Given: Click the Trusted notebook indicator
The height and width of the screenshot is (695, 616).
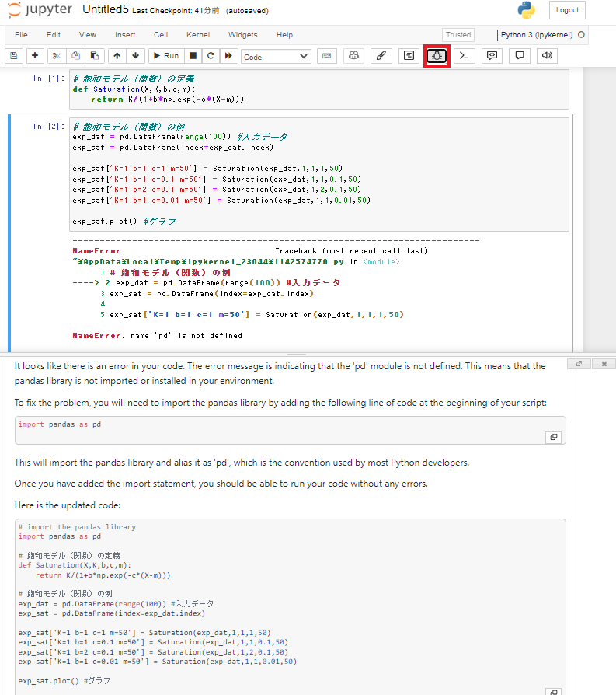Looking at the screenshot, I should point(458,35).
